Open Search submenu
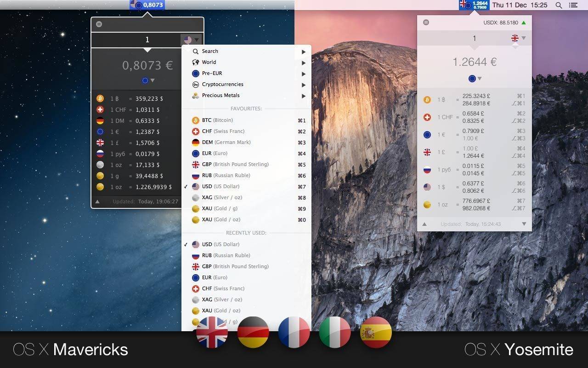Viewport: 588px width, 368px height. [x=246, y=51]
